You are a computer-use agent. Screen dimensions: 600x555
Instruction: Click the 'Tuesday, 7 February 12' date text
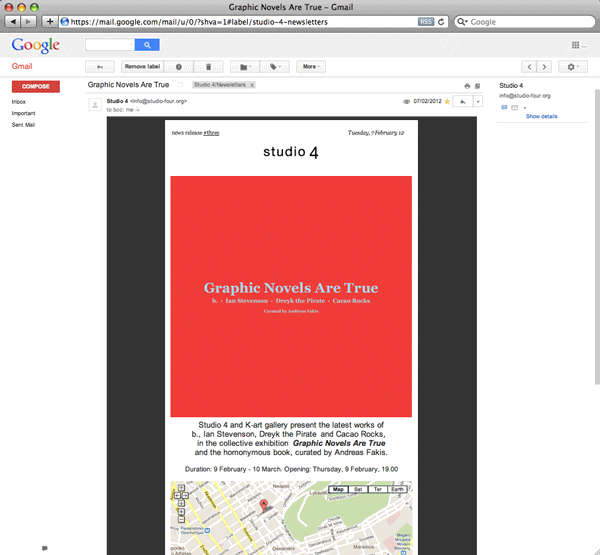tap(376, 133)
